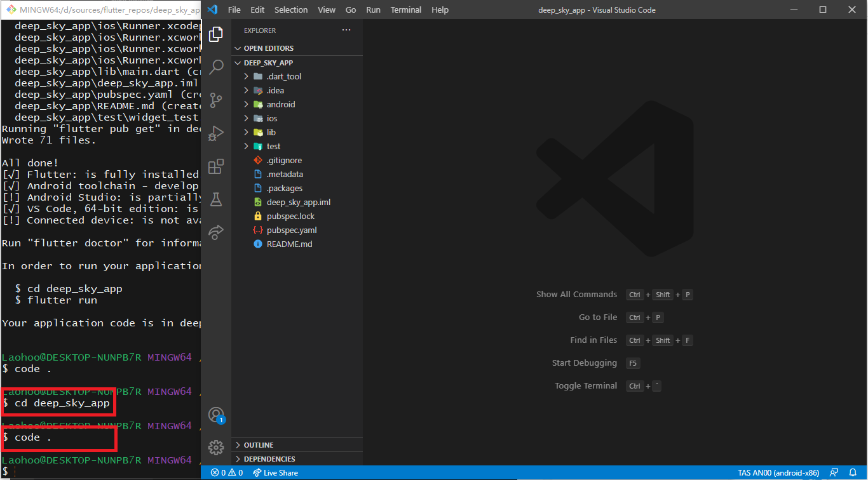Open Live Share activity bar icon

tap(216, 232)
